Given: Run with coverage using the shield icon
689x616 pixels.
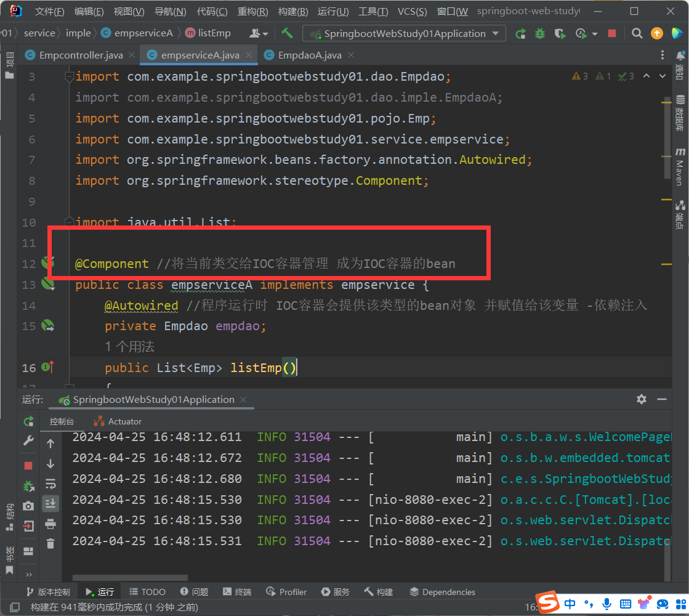Looking at the screenshot, I should (x=559, y=34).
